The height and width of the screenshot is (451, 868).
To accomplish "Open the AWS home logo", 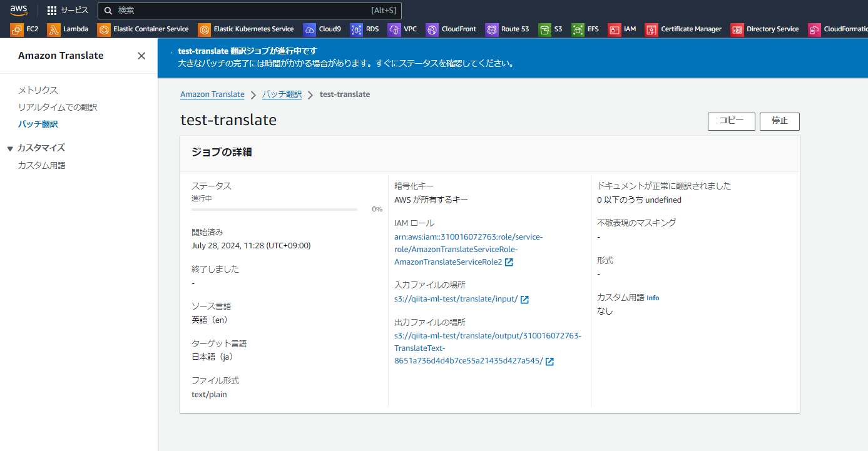I will (x=19, y=10).
